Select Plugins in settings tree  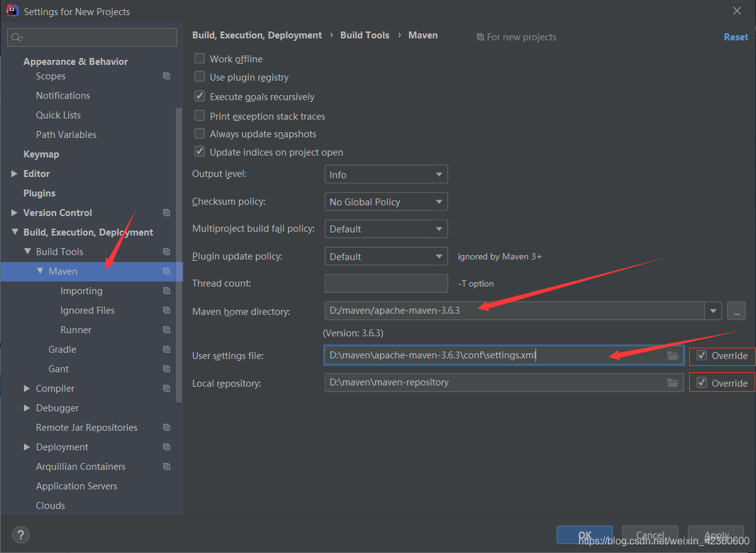[39, 193]
